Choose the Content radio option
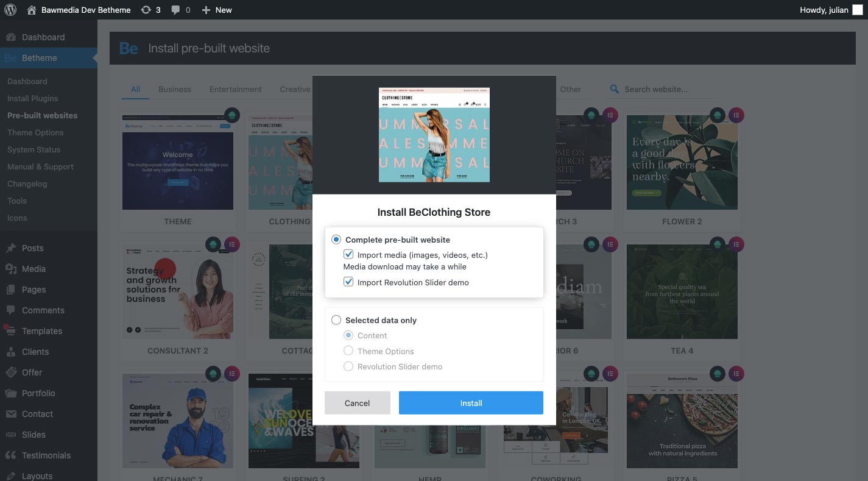The height and width of the screenshot is (481, 868). pos(348,335)
